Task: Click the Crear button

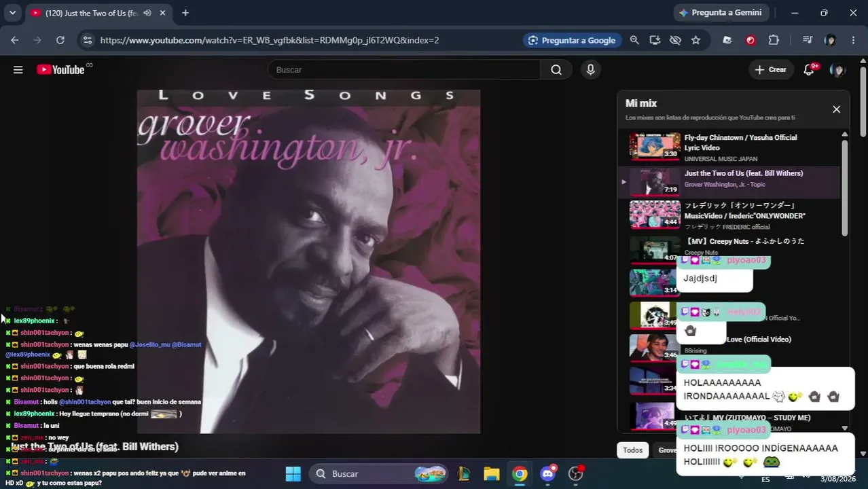Action: [x=770, y=69]
